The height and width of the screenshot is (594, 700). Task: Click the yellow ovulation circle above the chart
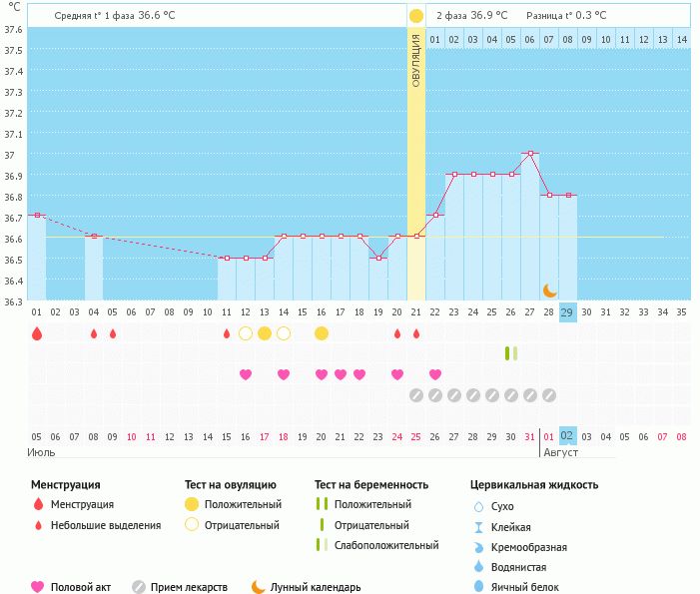pos(416,16)
